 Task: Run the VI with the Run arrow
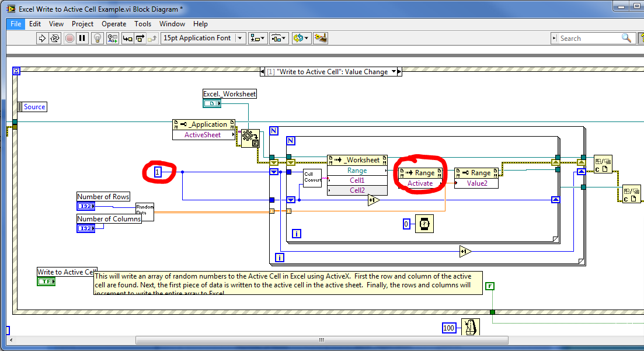(42, 38)
